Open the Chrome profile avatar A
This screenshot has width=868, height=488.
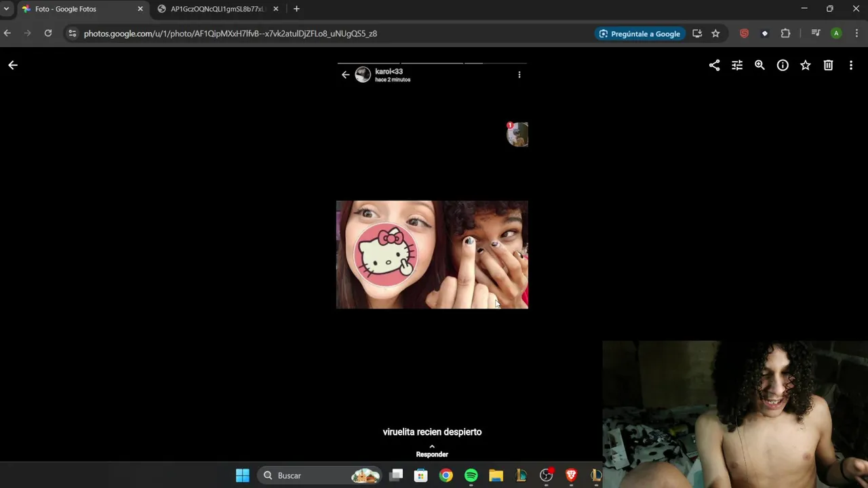(836, 33)
